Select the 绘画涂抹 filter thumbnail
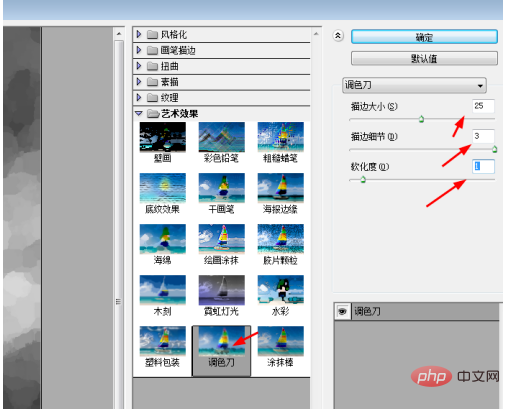 pyautogui.click(x=222, y=239)
